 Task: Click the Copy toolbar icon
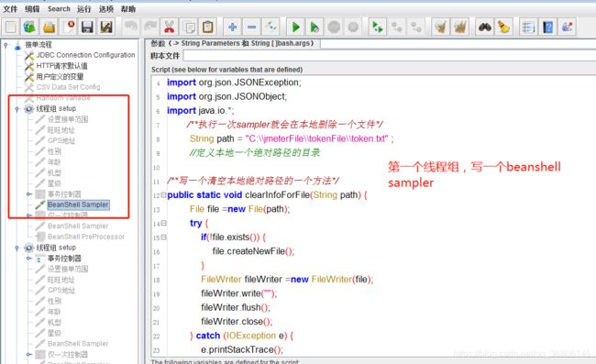(189, 27)
